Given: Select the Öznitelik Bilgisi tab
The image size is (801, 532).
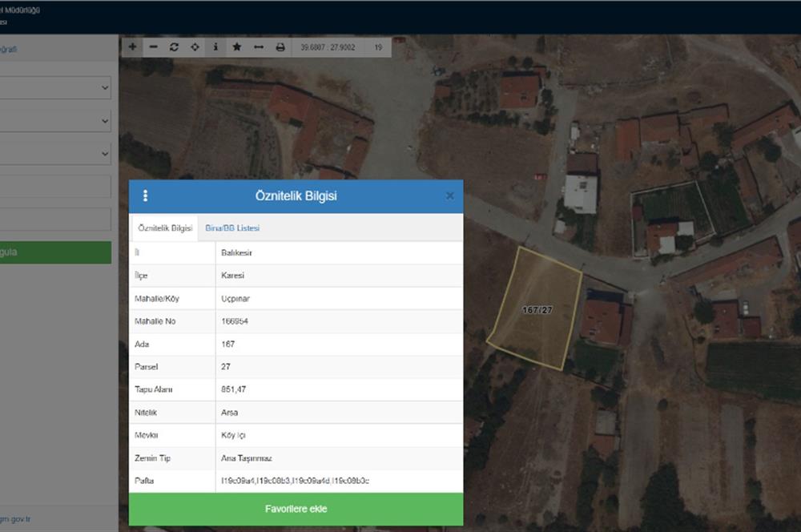Looking at the screenshot, I should coord(165,228).
